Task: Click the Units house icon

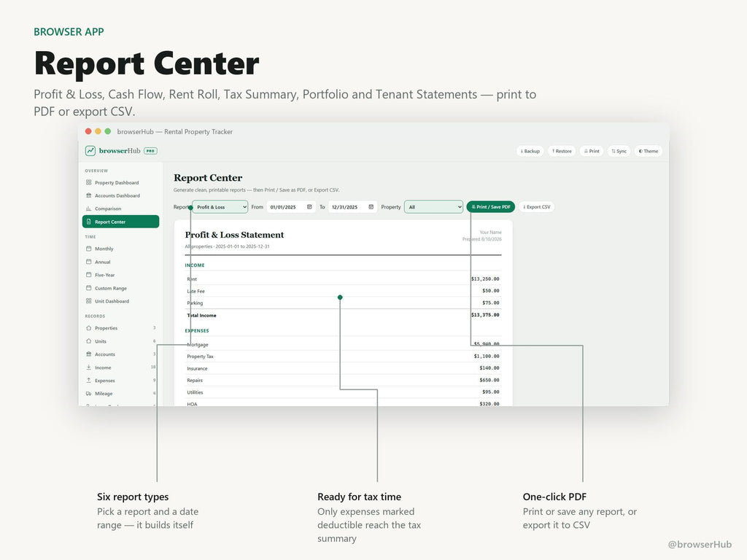Action: pos(88,341)
